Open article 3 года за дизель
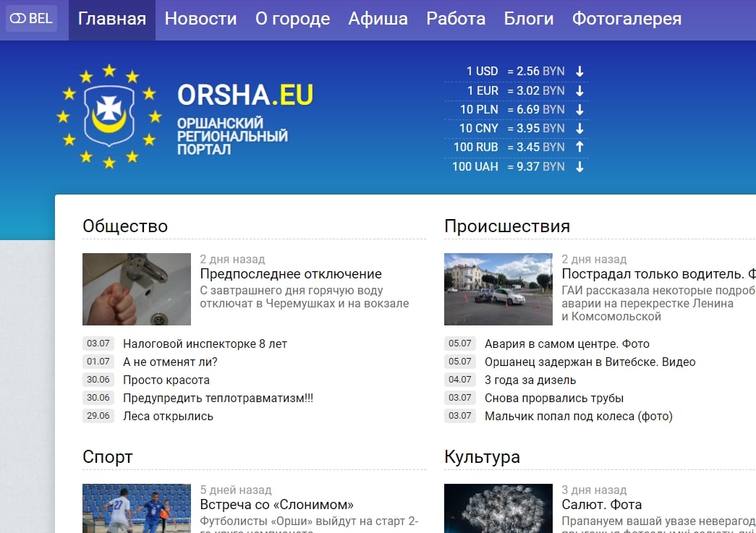756x533 pixels. [530, 380]
